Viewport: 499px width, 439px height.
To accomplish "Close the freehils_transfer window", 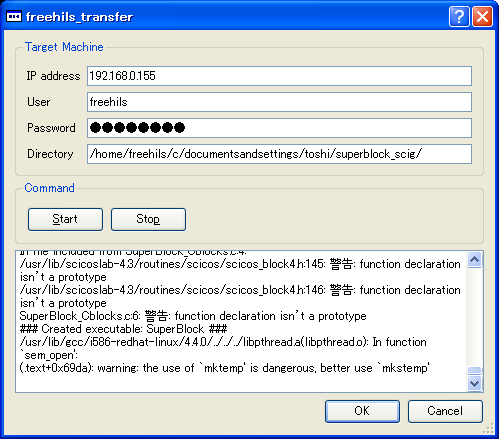I will (x=482, y=16).
